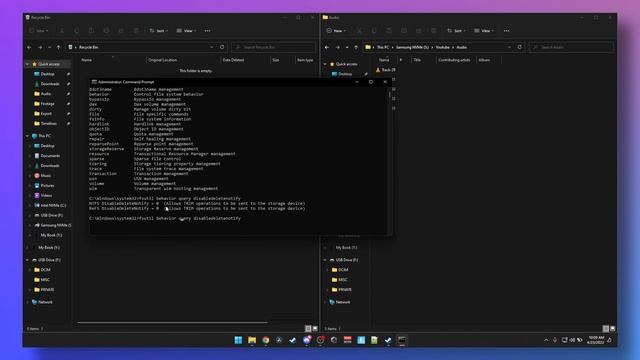Sort Recycle Bin by Original Location column
Image resolution: width=640 pixels, height=360 pixels.
163,60
